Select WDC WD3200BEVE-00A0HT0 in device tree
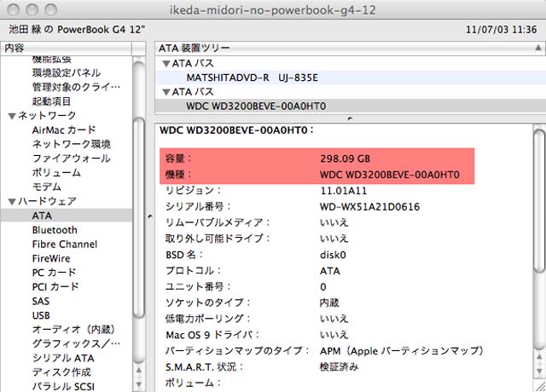 (351, 106)
